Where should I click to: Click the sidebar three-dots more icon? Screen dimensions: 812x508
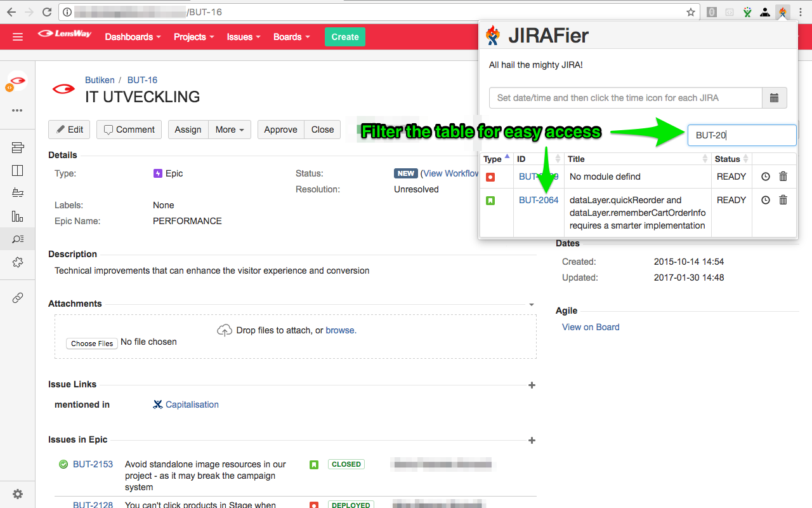coord(18,110)
